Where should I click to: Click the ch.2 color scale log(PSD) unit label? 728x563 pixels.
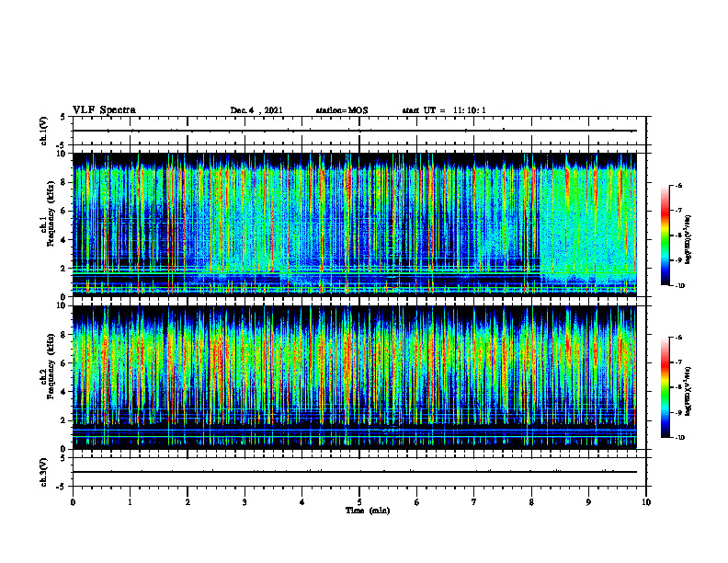click(x=688, y=391)
